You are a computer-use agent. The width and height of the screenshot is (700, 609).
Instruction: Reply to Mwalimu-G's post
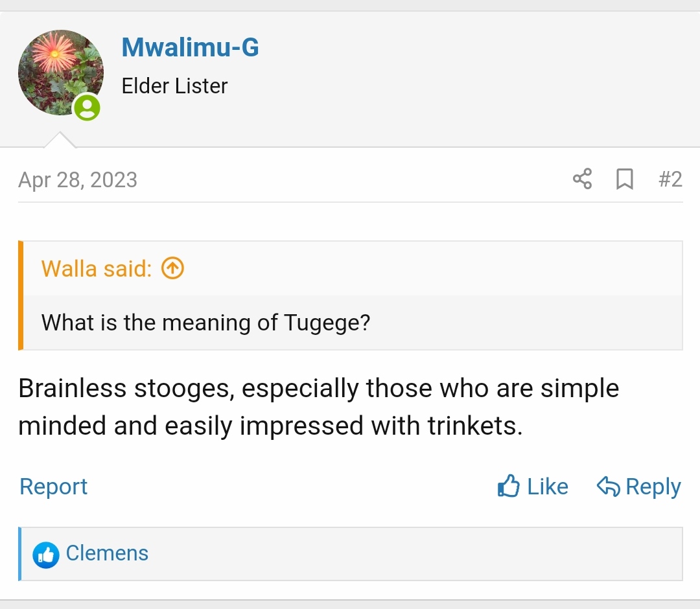tap(639, 487)
